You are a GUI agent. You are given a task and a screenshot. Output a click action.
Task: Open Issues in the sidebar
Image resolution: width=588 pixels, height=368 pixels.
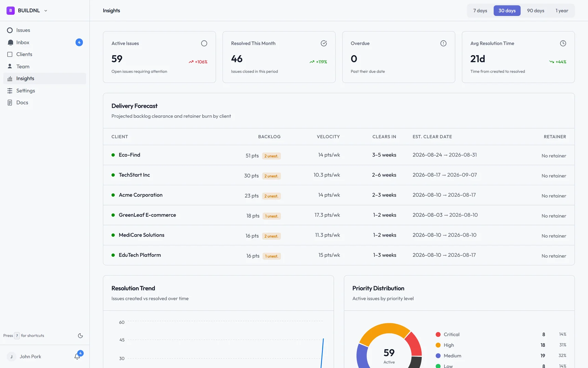click(45, 30)
